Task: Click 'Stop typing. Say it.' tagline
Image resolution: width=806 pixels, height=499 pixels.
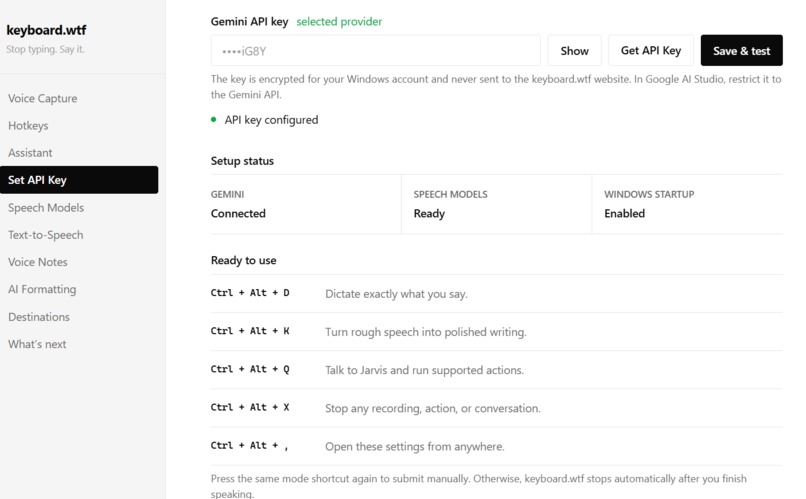Action: 45,49
